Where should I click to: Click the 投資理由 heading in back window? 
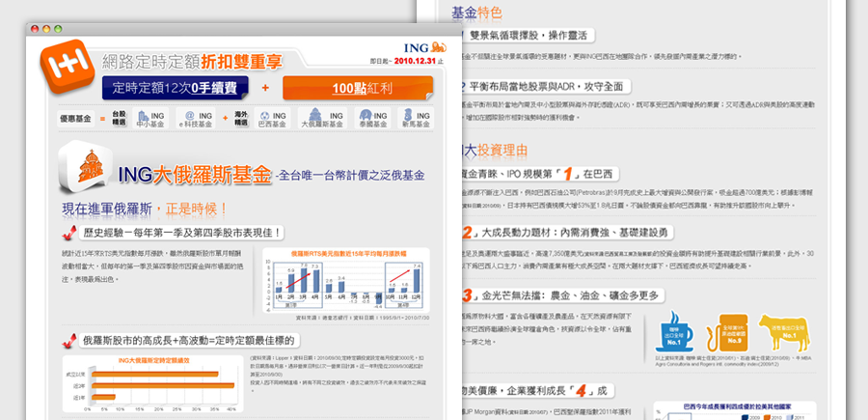coord(502,150)
